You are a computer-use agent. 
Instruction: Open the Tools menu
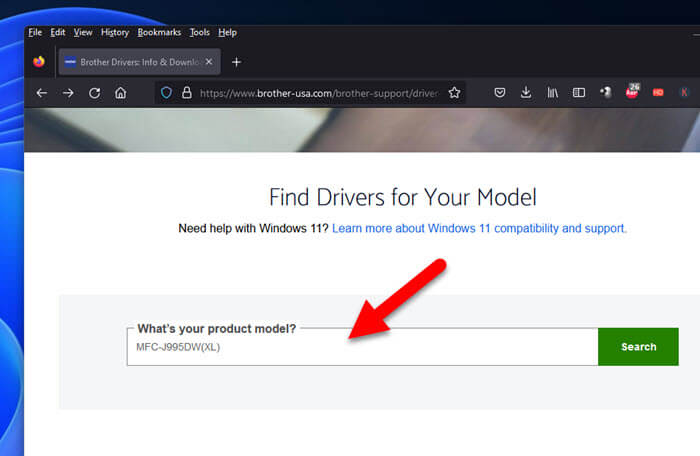[x=200, y=33]
